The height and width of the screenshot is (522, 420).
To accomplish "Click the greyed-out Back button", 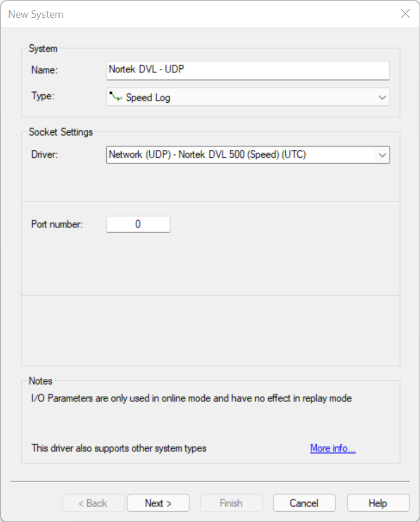I will [94, 503].
